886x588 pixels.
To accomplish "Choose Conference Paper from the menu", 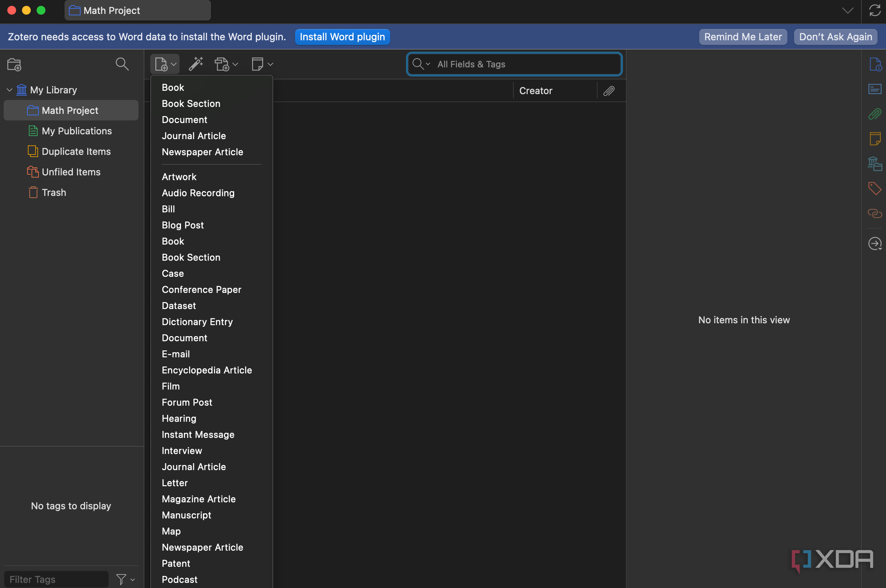I will tap(212, 290).
